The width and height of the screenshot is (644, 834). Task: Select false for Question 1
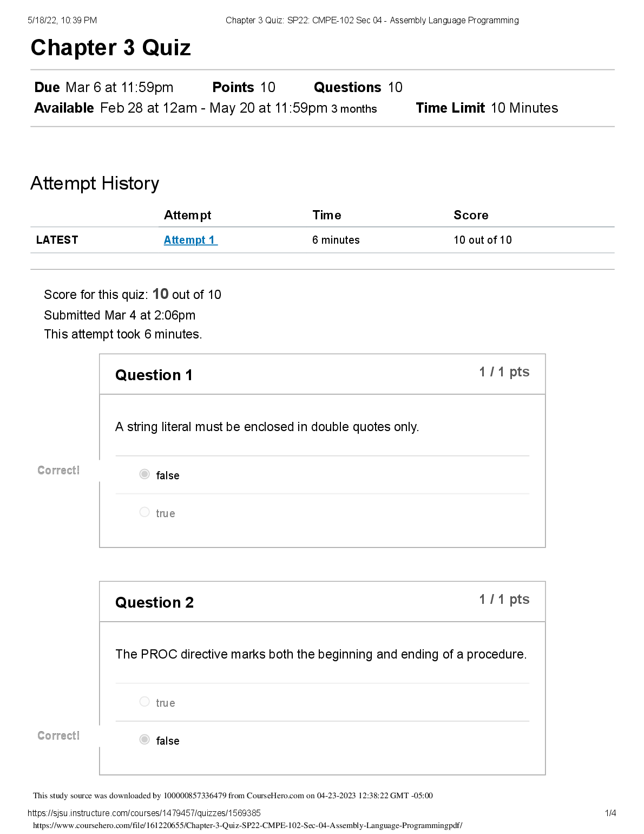[144, 474]
